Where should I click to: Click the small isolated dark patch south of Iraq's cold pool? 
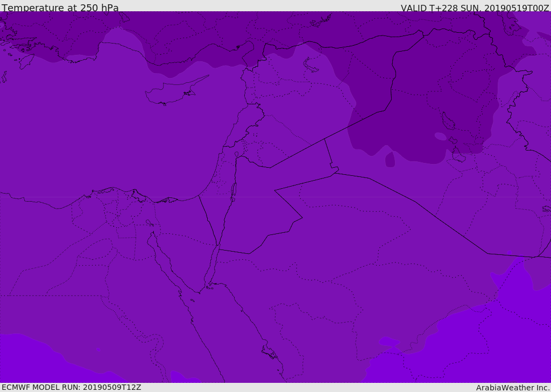click(x=390, y=160)
